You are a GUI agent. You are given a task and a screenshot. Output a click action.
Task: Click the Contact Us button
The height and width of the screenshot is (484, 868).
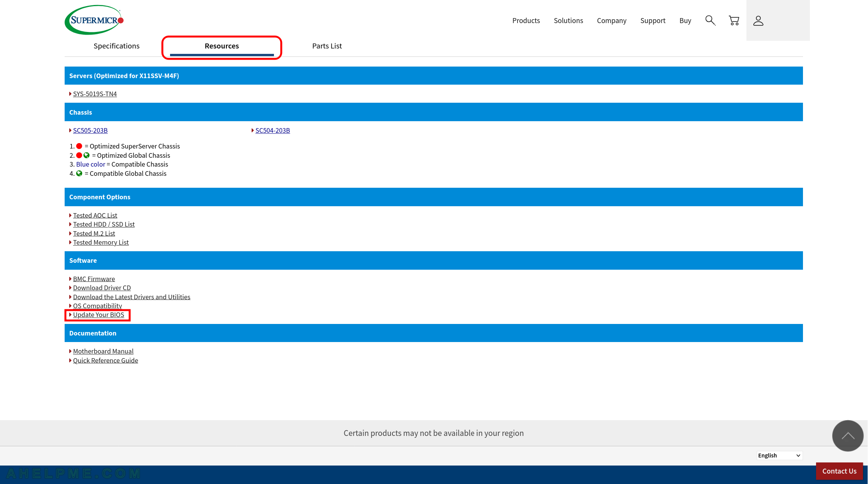[x=839, y=471]
